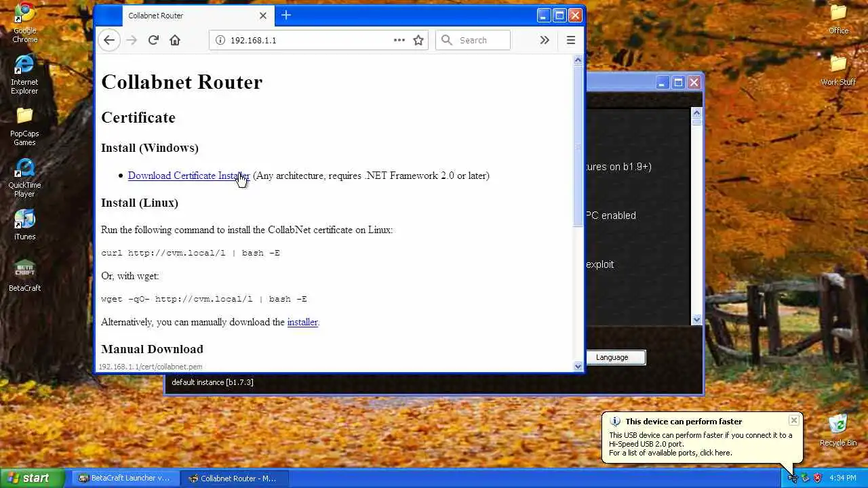Download Certificate Installer link
This screenshot has width=868, height=488.
tap(189, 176)
